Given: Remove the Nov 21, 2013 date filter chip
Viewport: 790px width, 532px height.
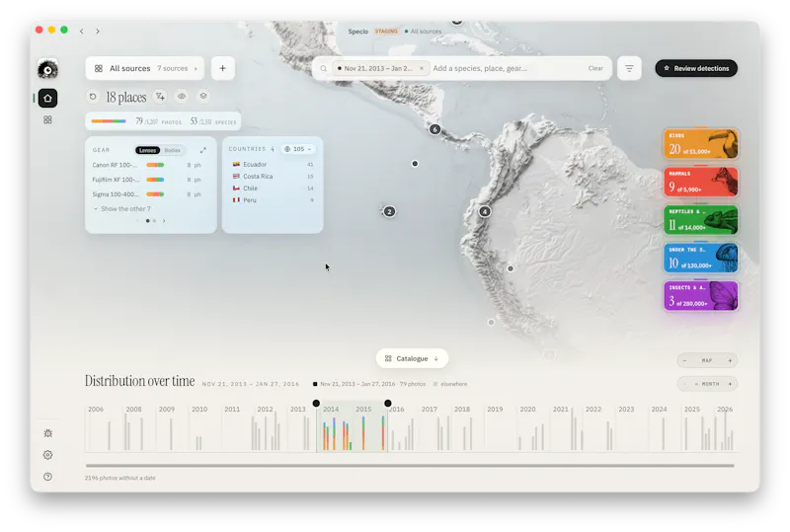Looking at the screenshot, I should point(422,68).
